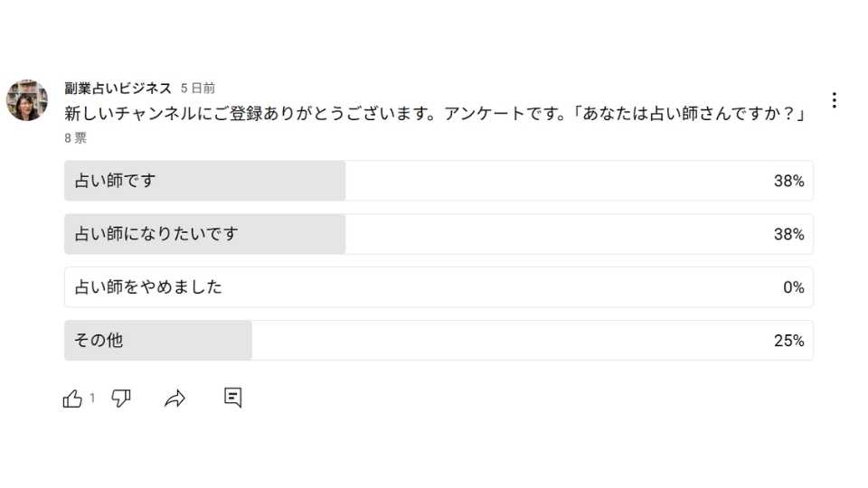Click the 0% result of 占い師をやめました
Image resolution: width=868 pixels, height=488 pixels.
793,287
